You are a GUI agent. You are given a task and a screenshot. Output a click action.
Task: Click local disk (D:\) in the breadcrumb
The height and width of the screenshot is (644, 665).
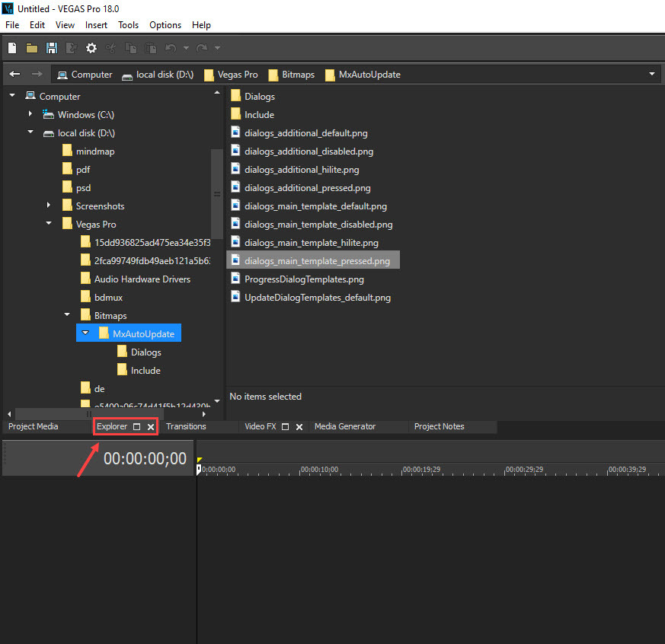tap(158, 75)
